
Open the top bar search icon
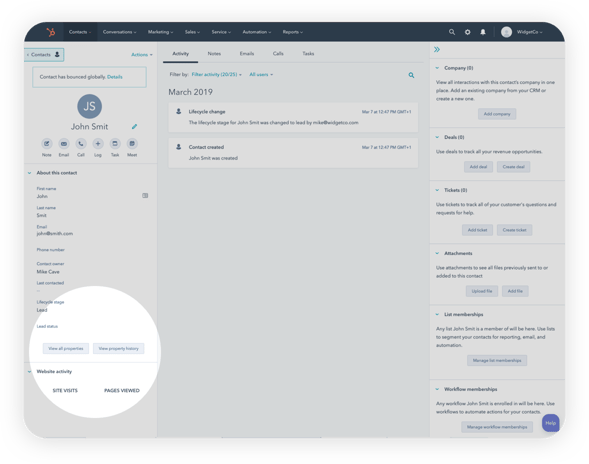(x=452, y=32)
